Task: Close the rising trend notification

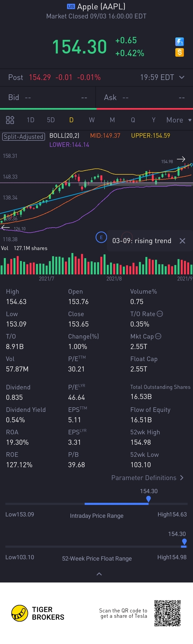Action: click(x=182, y=241)
